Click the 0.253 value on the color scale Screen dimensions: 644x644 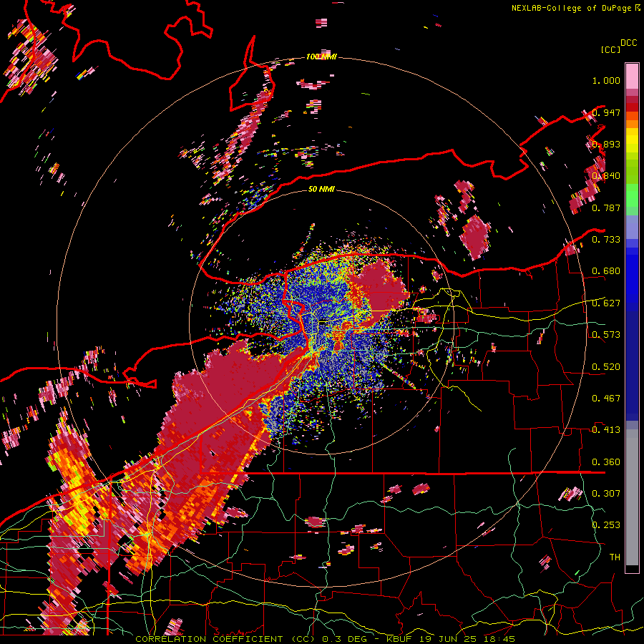pos(606,525)
